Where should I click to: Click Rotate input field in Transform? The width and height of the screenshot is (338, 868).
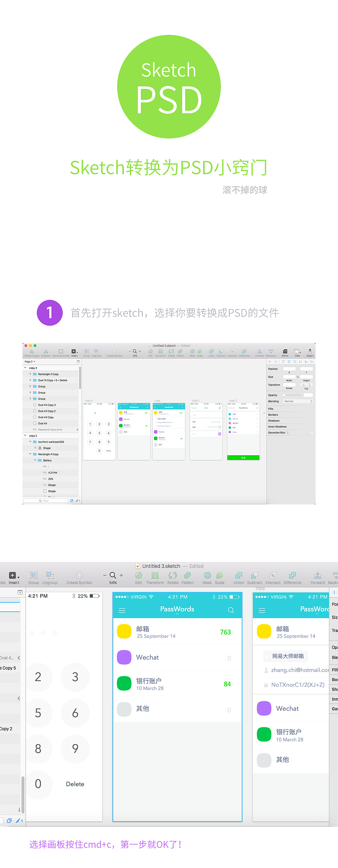click(x=289, y=385)
